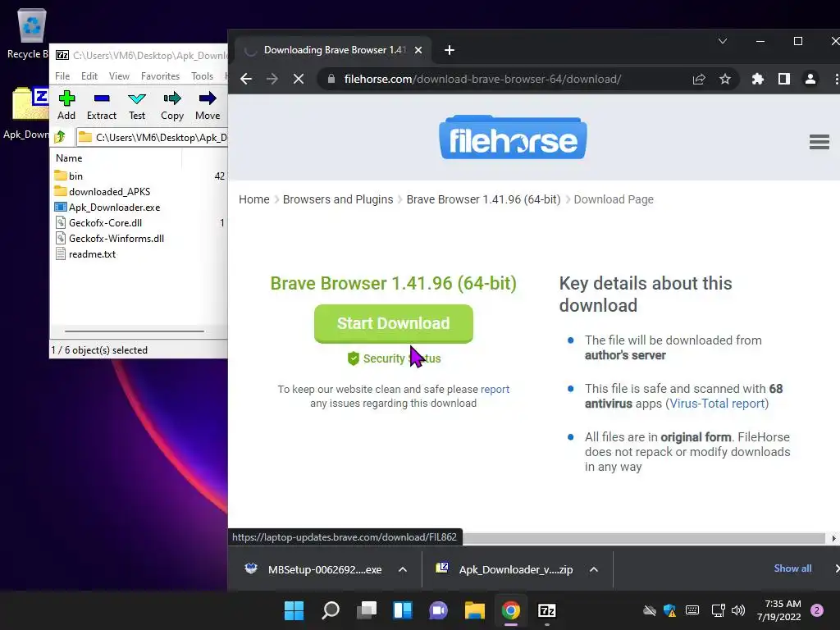Image resolution: width=840 pixels, height=630 pixels.
Task: Open the View menu in 7-Zip
Action: pyautogui.click(x=119, y=76)
